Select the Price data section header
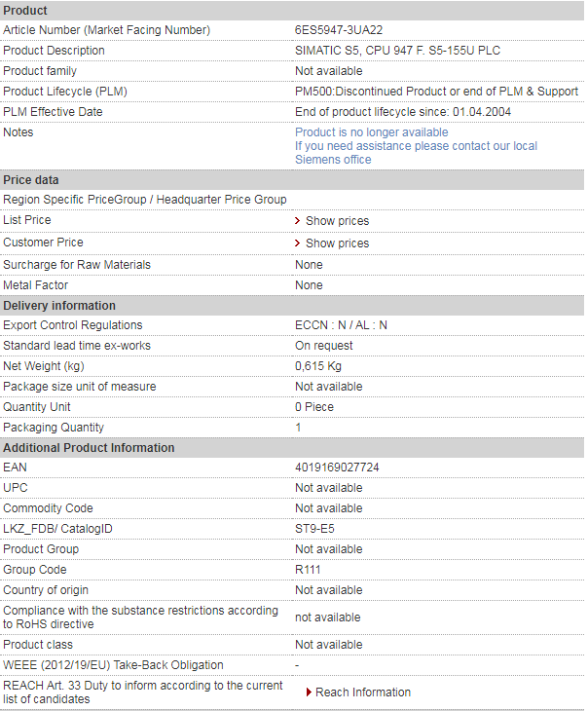 [31, 180]
